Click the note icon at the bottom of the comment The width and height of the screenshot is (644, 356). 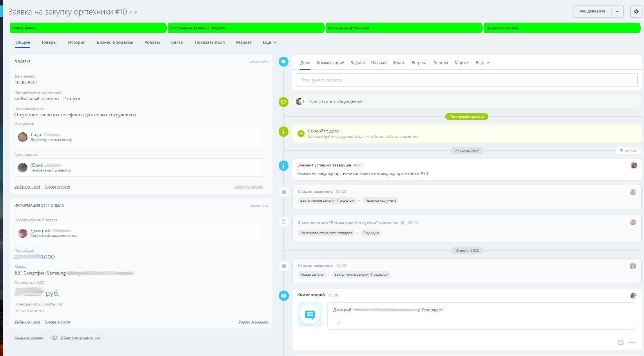pyautogui.click(x=621, y=342)
